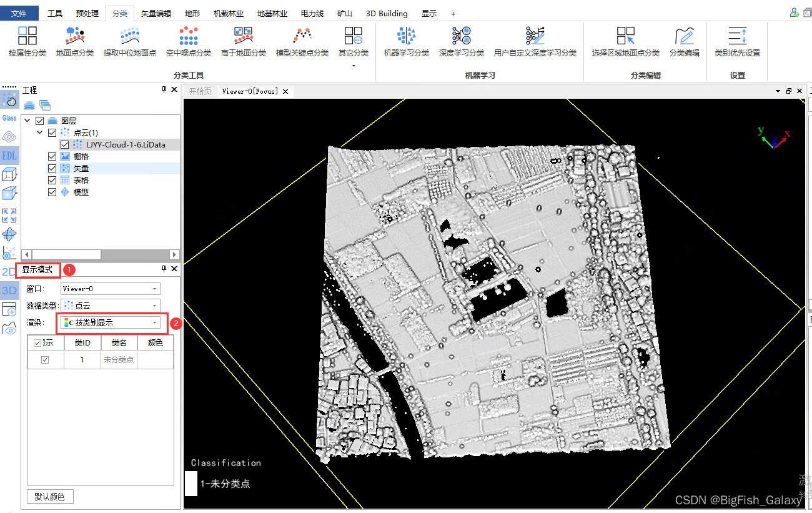
Task: Click the point size settings icon
Action: pos(9,253)
